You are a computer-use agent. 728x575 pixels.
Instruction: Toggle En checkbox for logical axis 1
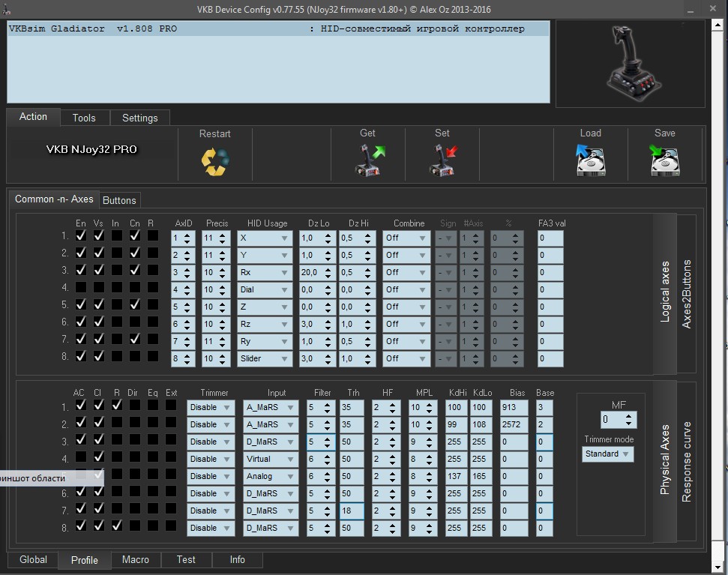click(x=81, y=235)
